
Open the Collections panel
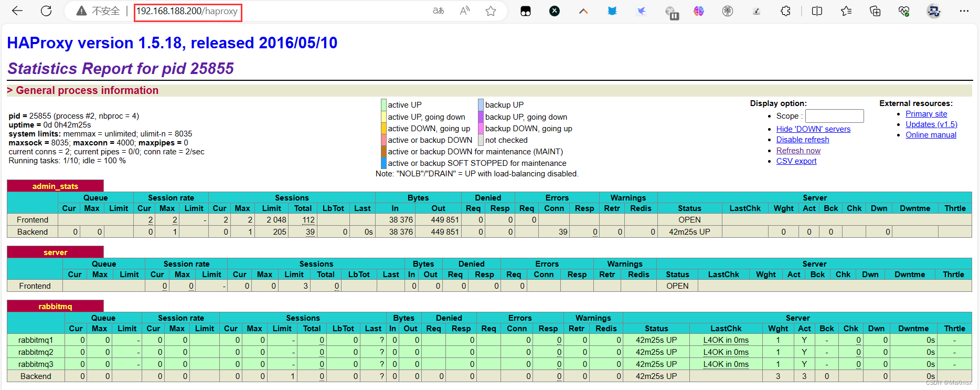coord(875,11)
